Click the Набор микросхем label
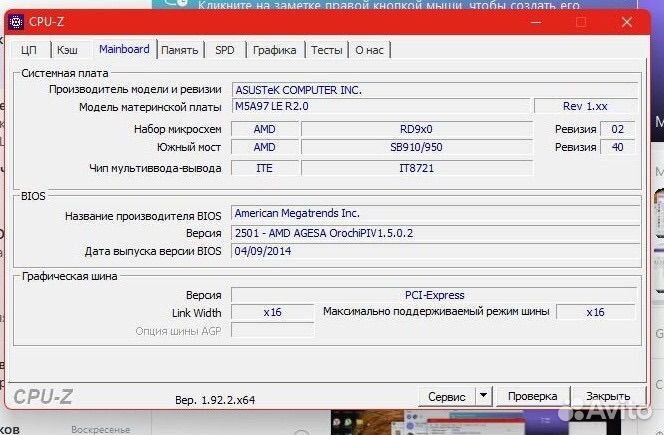Screen dimensions: 664x435 [x=177, y=129]
